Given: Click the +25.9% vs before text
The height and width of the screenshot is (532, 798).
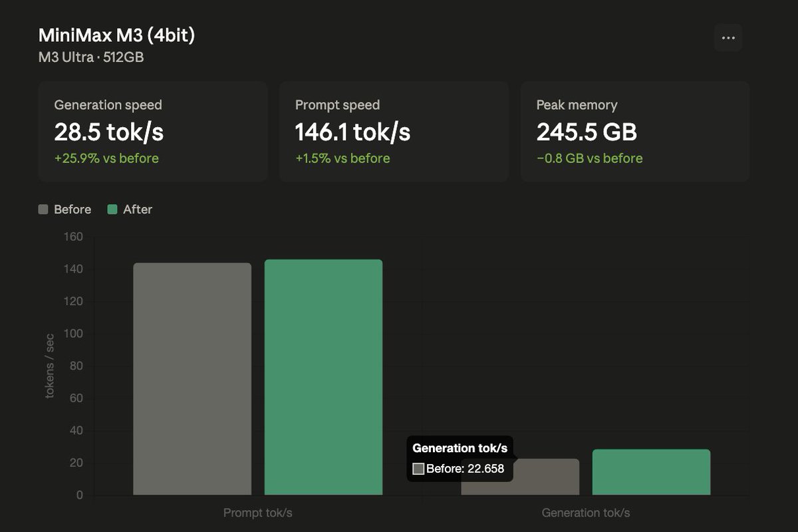Looking at the screenshot, I should click(x=106, y=158).
